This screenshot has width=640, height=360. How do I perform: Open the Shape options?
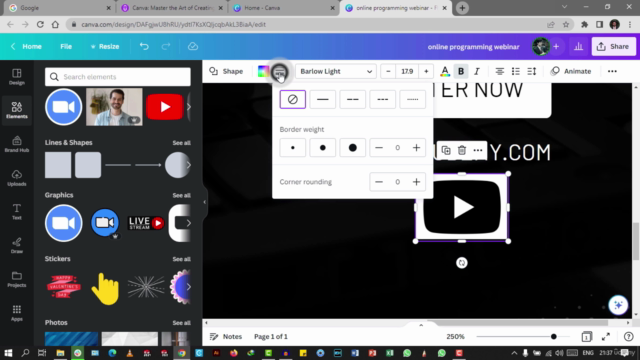(226, 71)
